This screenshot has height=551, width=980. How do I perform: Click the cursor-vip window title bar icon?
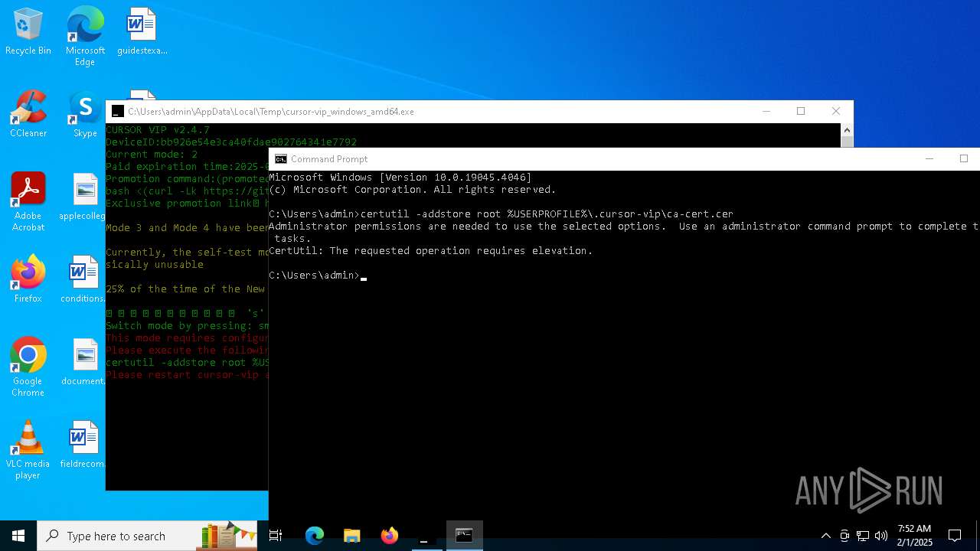point(117,111)
